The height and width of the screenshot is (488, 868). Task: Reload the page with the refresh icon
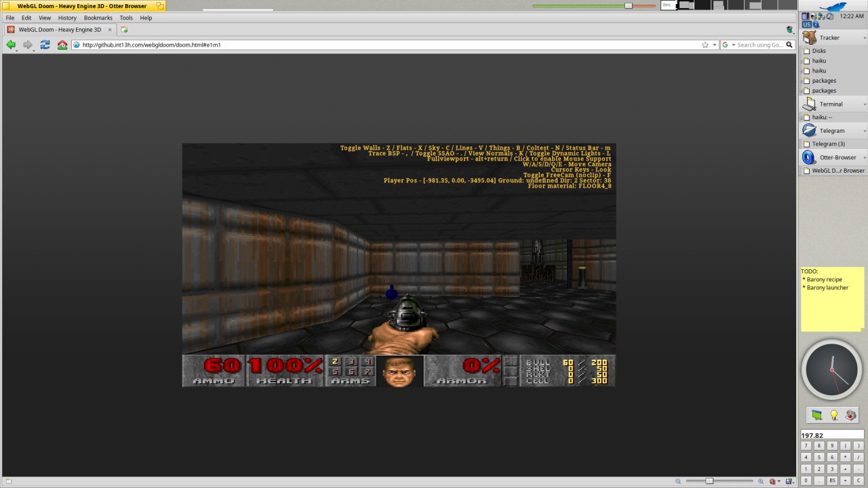(45, 45)
